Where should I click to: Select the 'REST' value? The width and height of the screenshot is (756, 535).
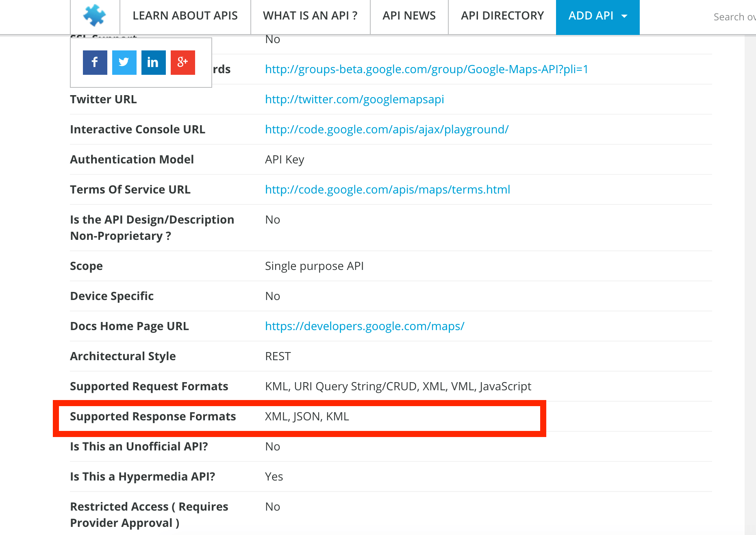coord(278,356)
